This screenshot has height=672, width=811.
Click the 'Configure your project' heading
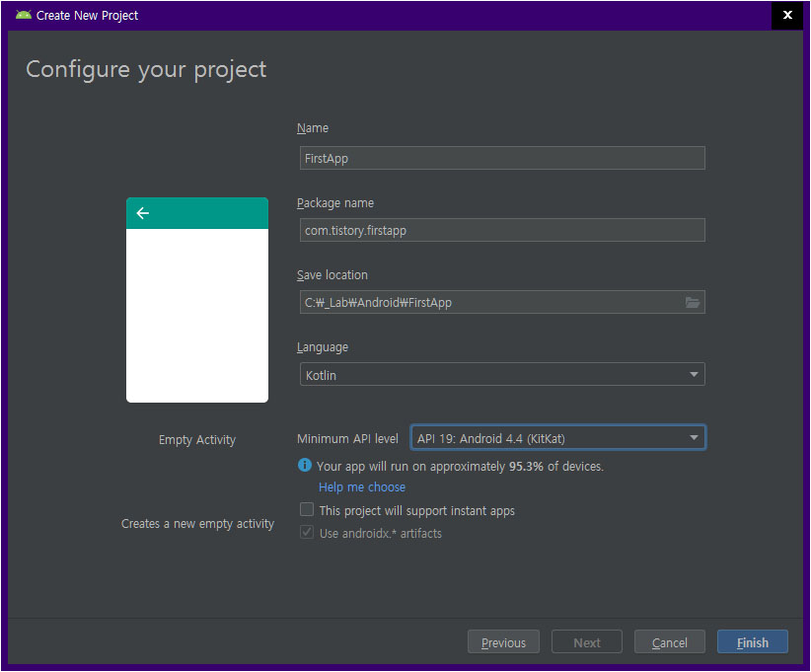[146, 70]
